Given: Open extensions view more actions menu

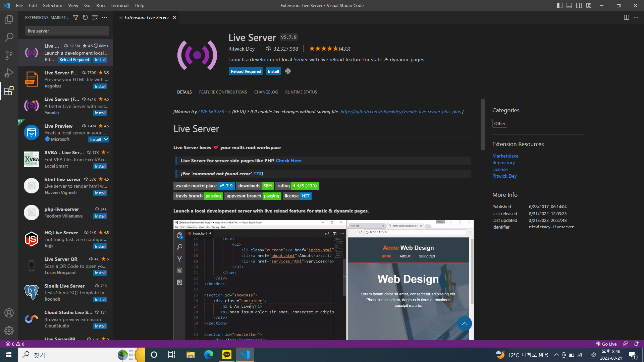Looking at the screenshot, I should click(x=105, y=17).
